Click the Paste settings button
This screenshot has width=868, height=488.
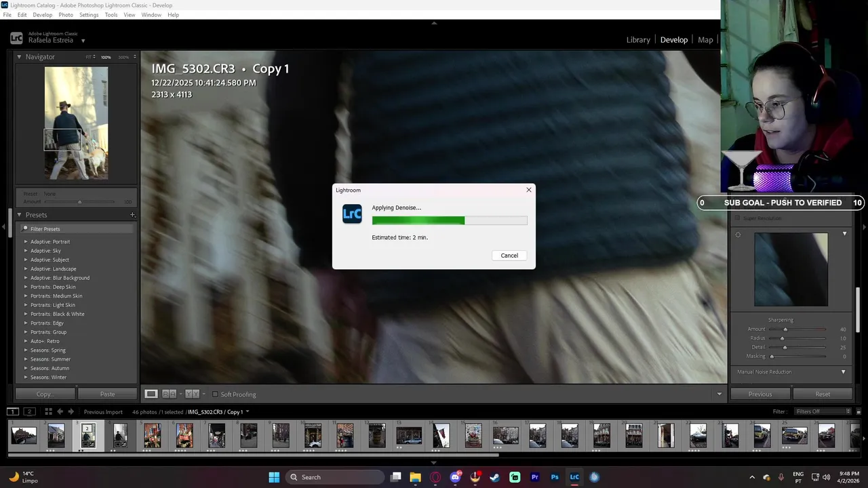[107, 394]
